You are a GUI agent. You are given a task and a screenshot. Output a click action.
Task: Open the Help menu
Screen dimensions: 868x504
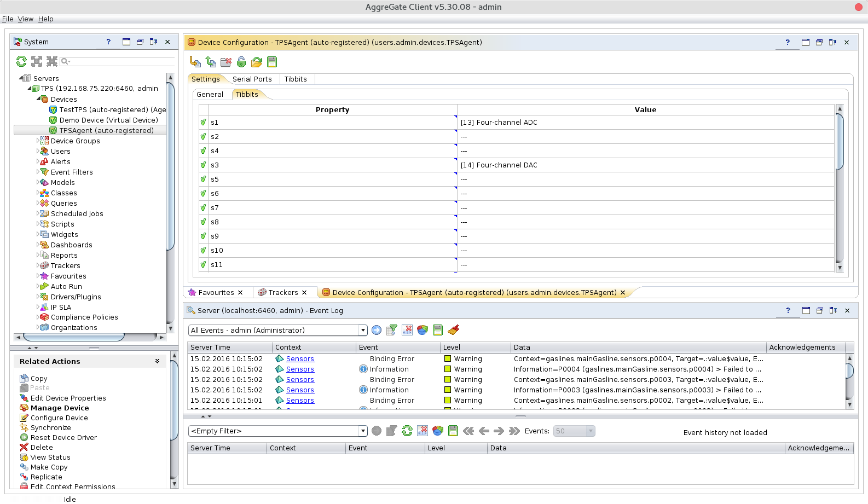[45, 19]
